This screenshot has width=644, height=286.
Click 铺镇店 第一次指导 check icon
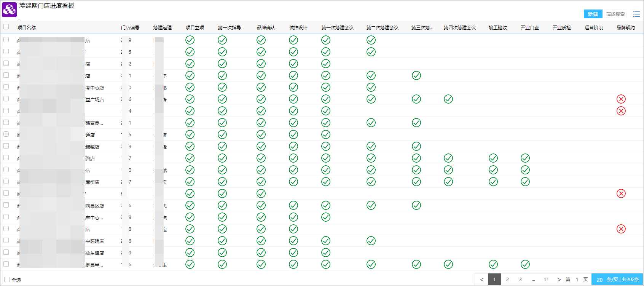[222, 146]
